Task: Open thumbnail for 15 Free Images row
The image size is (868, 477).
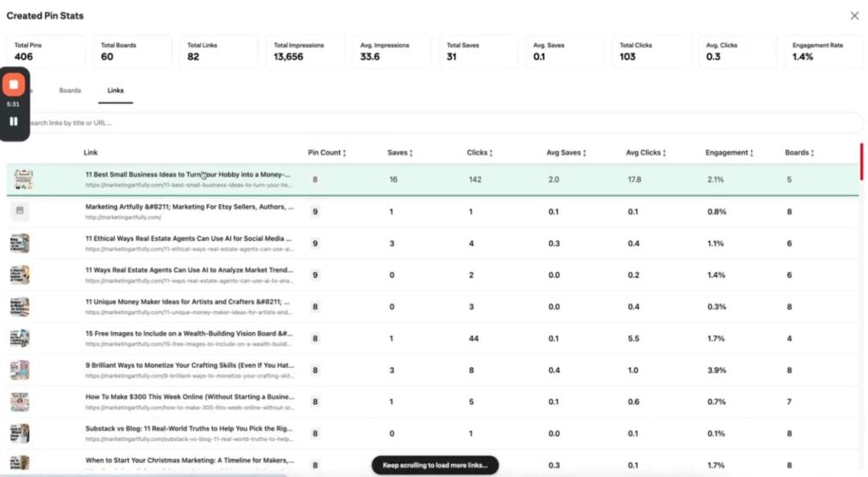Action: point(20,338)
